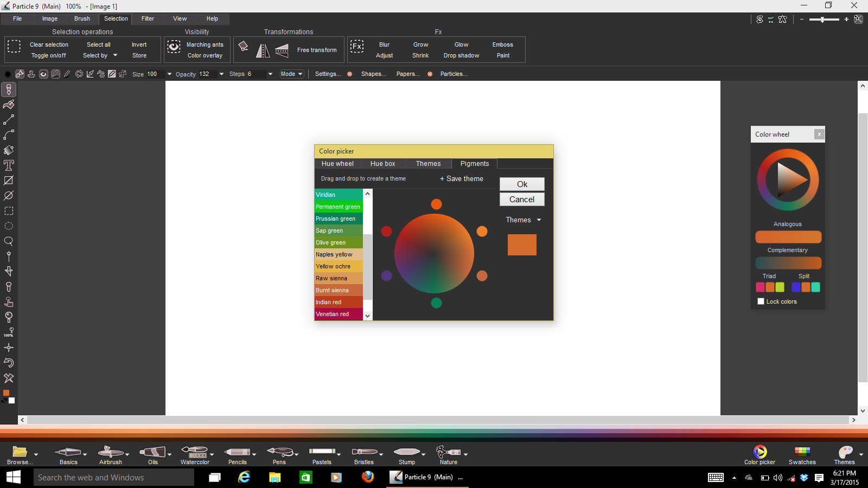
Task: Expand the Select by dropdown
Action: click(x=100, y=55)
